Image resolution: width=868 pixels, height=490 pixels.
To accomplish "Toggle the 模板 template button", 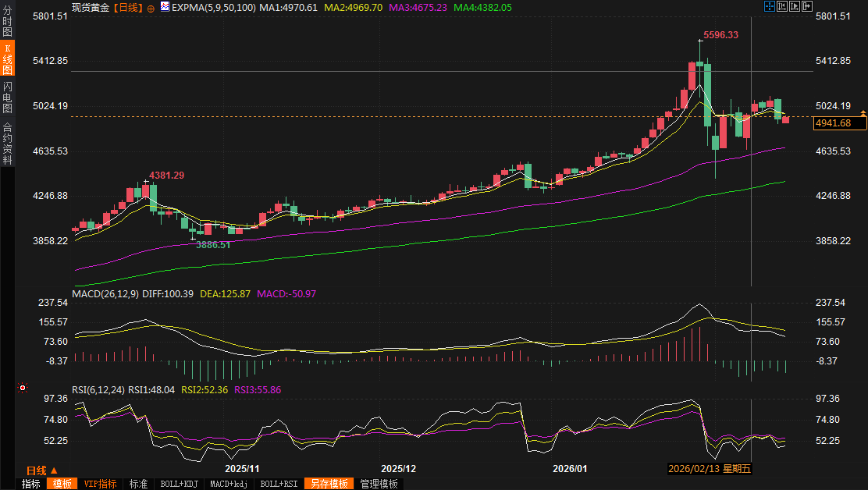I will click(62, 484).
